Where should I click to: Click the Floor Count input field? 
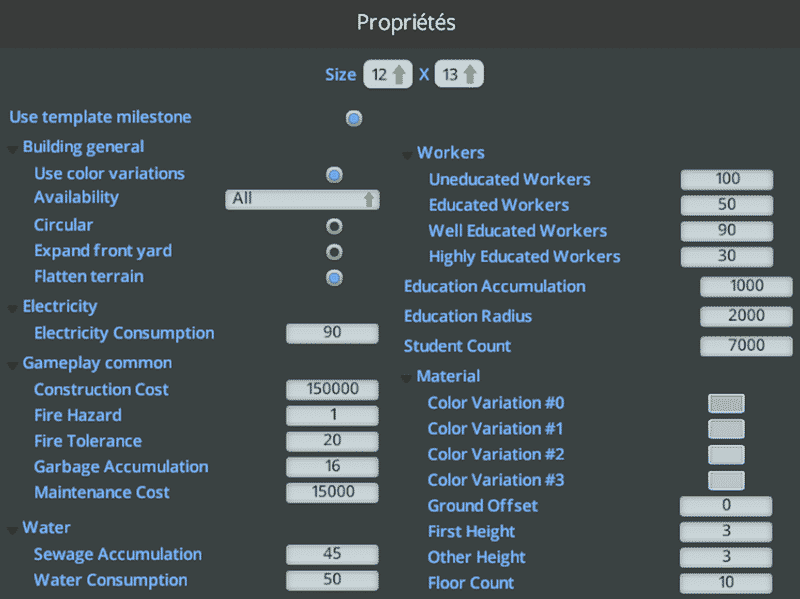point(726,583)
